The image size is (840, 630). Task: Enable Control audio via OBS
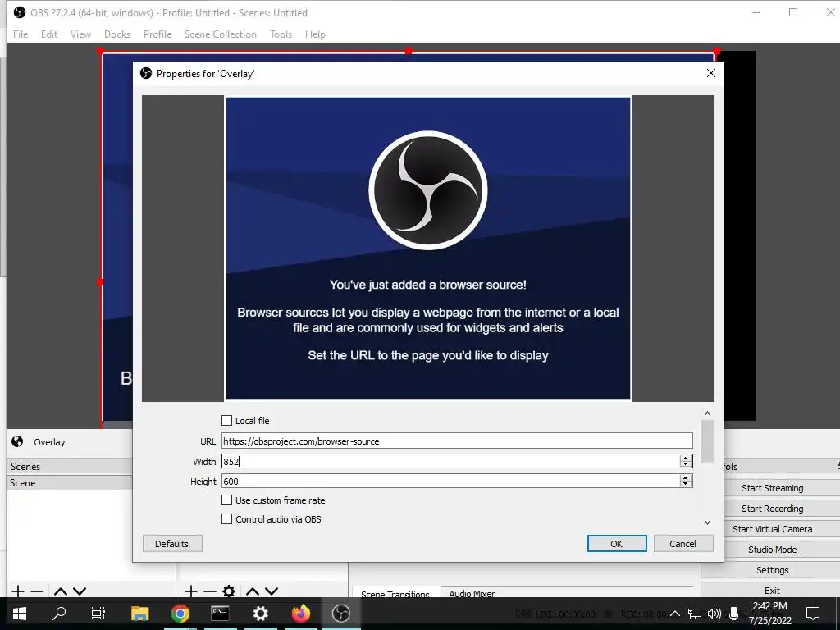226,518
